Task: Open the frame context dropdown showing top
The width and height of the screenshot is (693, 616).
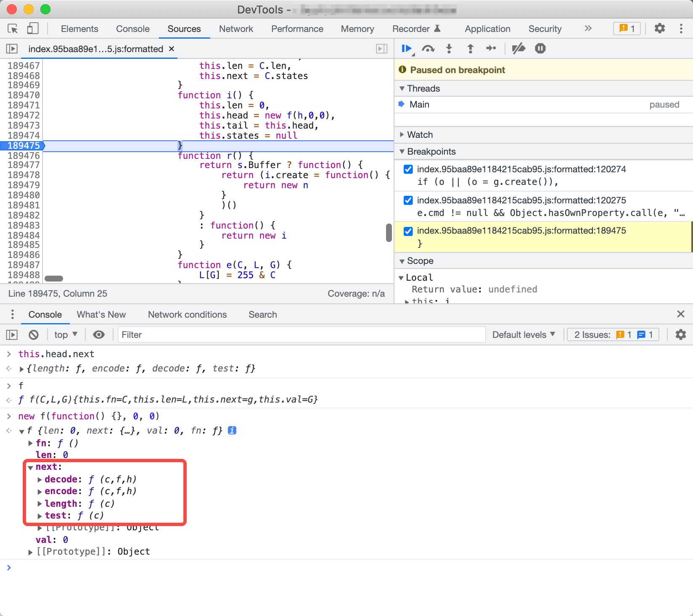Action: (x=65, y=334)
